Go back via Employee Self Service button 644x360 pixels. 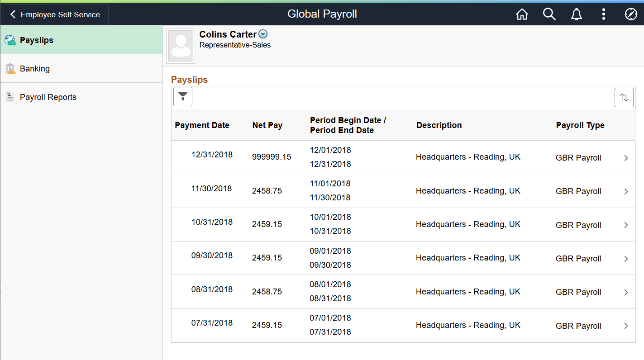click(x=55, y=14)
